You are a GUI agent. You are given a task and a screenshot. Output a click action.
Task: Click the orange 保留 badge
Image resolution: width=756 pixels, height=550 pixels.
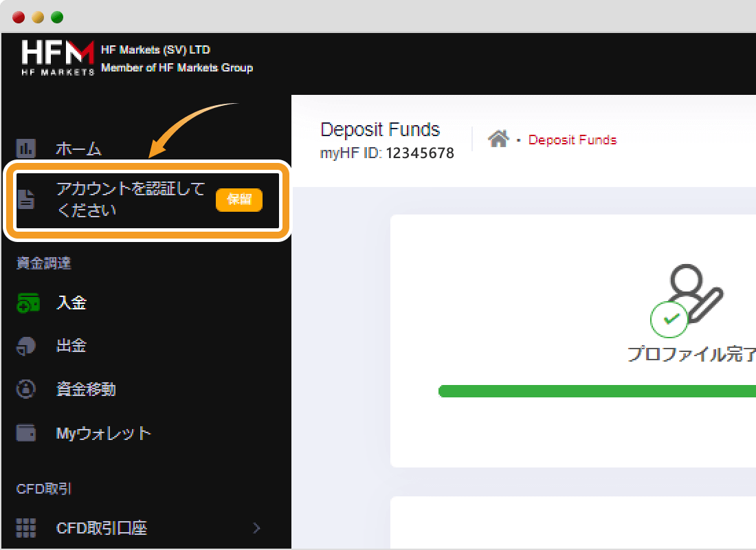pos(239,200)
